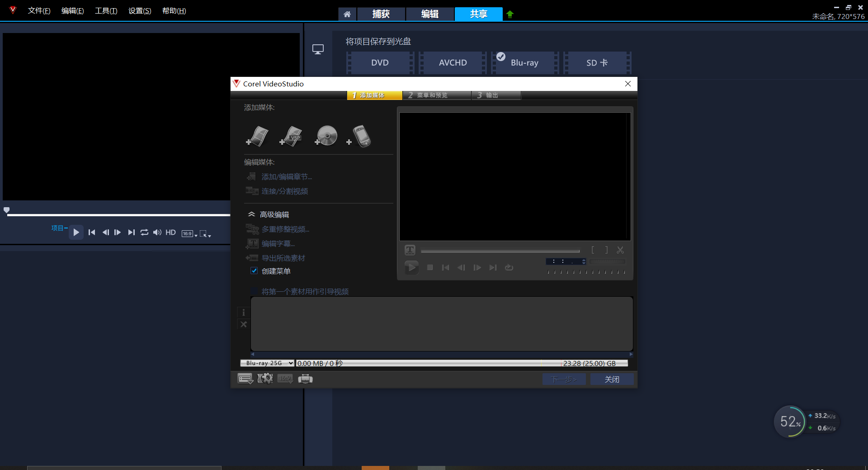Click 关闭 button in dialog
Screen dimensions: 868x470
612,379
